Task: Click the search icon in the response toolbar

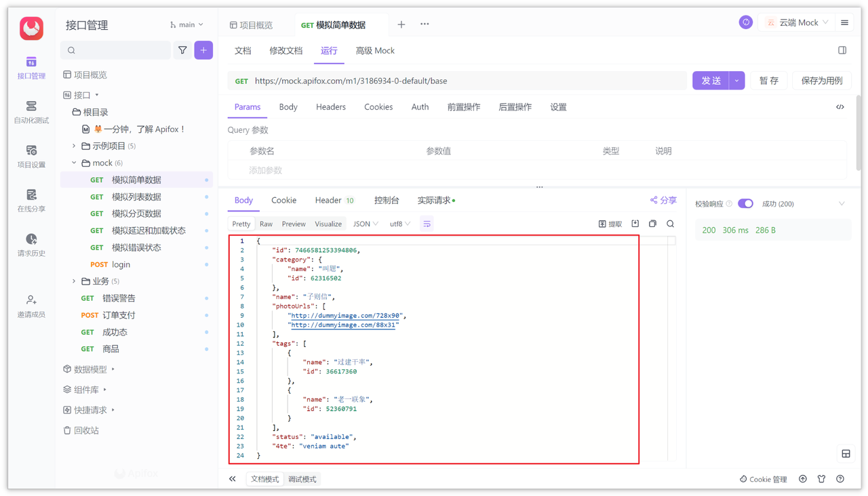Action: click(670, 223)
